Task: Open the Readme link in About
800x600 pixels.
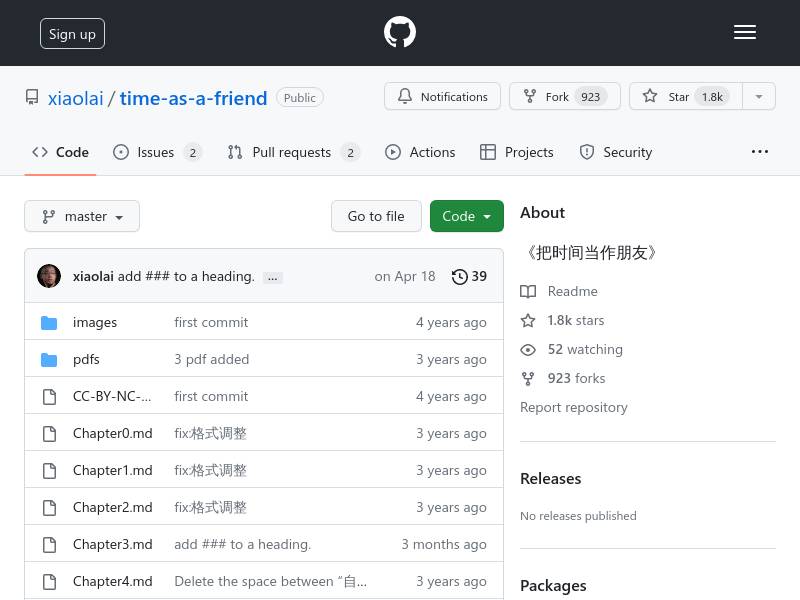Action: click(572, 291)
